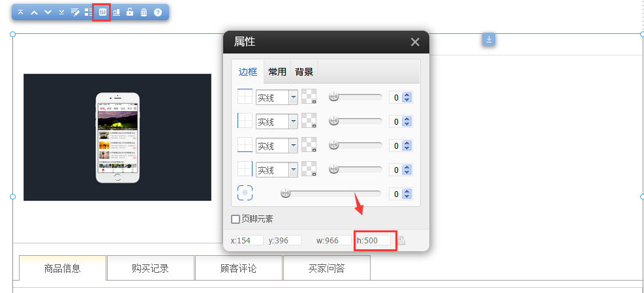The height and width of the screenshot is (293, 644).
Task: Toggle the size-ratio lock beside height field
Action: 402,240
